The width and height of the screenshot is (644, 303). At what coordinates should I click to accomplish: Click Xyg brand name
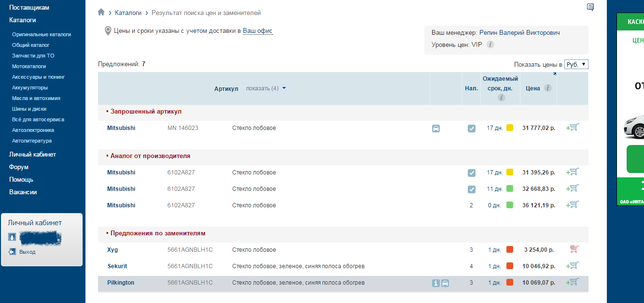click(112, 250)
